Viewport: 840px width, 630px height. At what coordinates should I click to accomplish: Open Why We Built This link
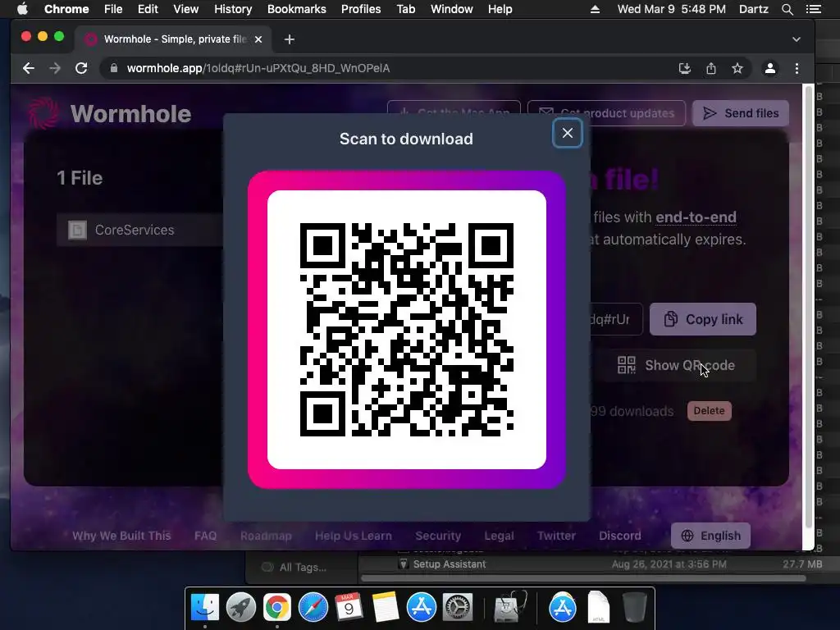point(121,536)
